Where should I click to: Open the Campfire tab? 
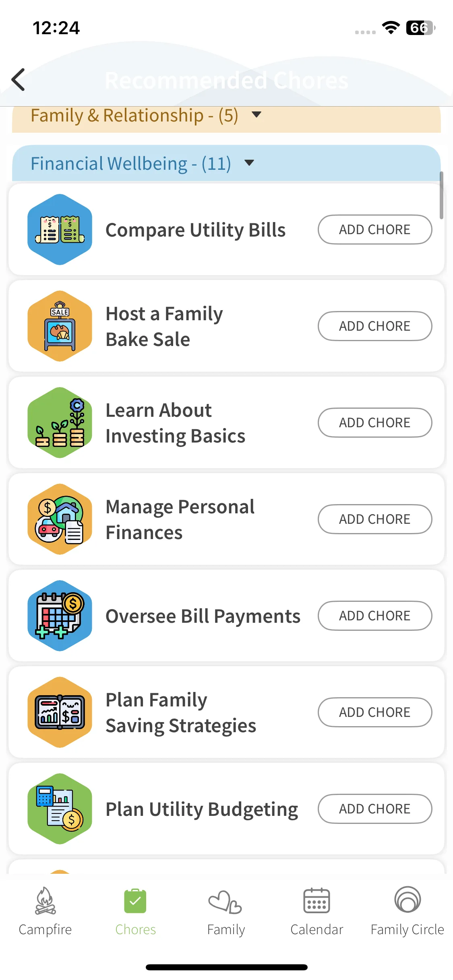point(45,912)
